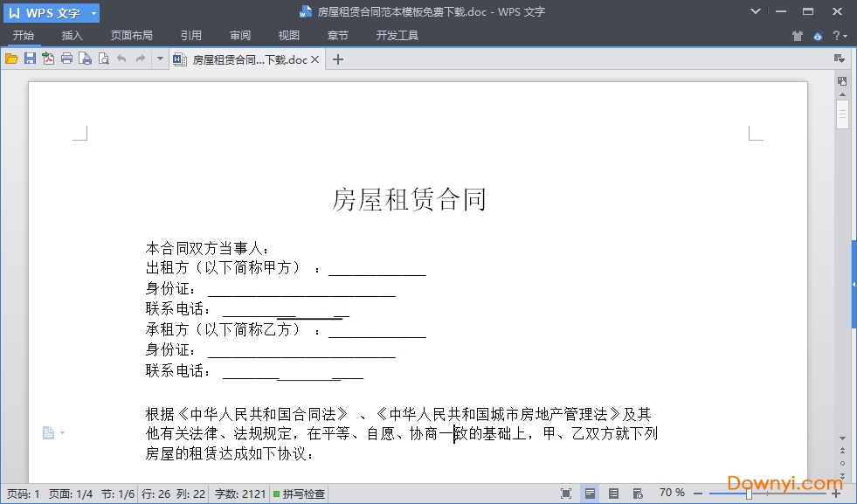857x504 pixels.
Task: Export the document as PDF
Action: coord(49,58)
